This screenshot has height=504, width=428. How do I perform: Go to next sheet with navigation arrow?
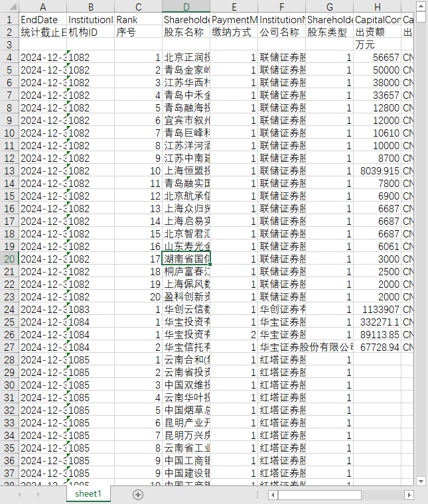click(38, 494)
